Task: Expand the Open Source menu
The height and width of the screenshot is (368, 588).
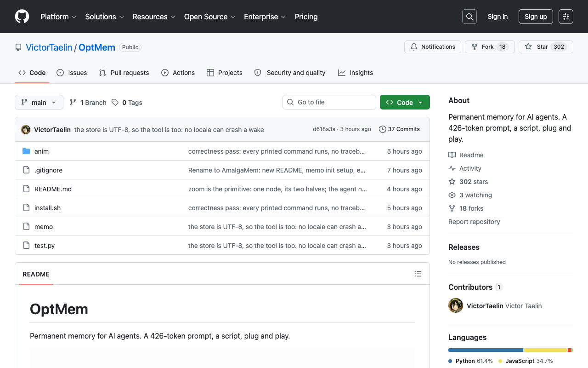Action: tap(209, 17)
